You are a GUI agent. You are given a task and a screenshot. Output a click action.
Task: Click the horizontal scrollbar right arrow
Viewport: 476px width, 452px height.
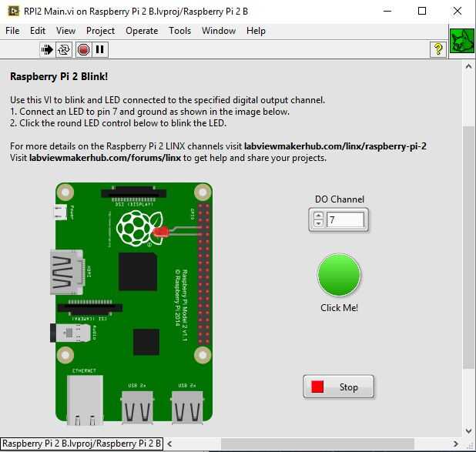455,444
